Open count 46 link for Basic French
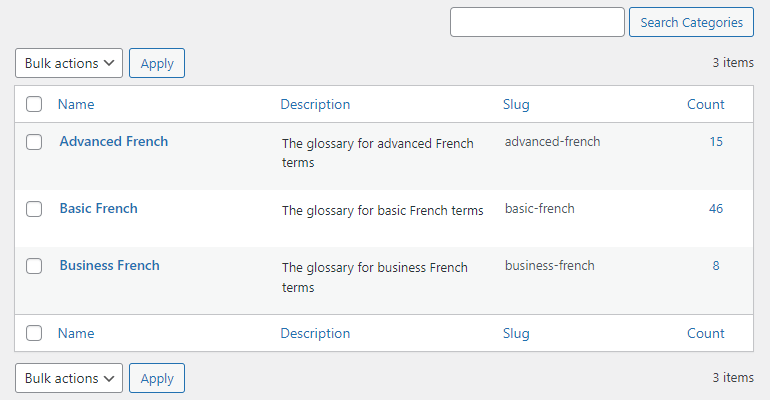 click(715, 208)
